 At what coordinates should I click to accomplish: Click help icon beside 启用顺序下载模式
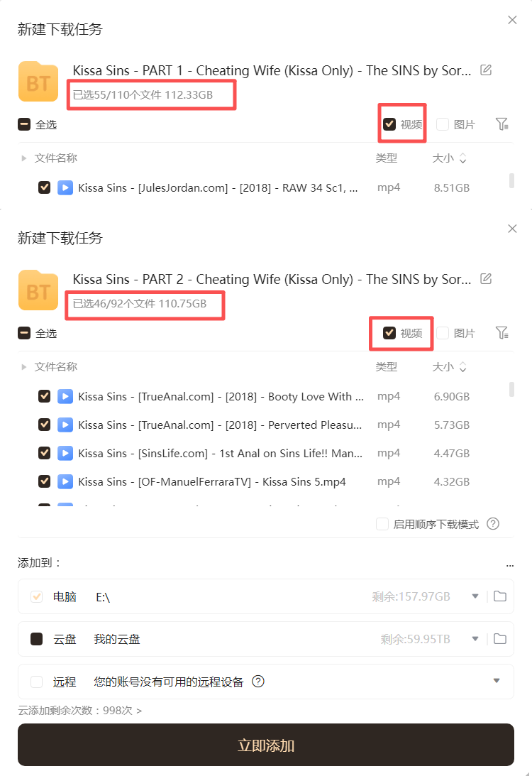(493, 523)
